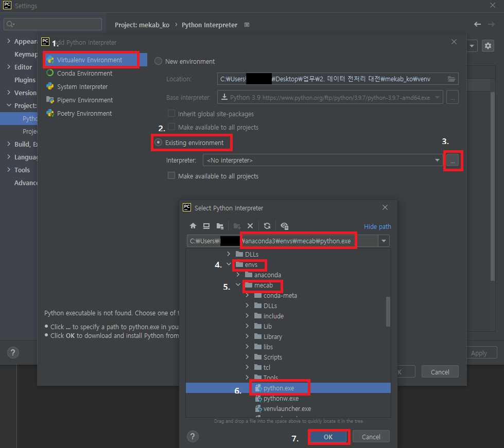This screenshot has height=448, width=504.
Task: Click Cancel in Add Python Interpreter dialog
Action: click(440, 372)
